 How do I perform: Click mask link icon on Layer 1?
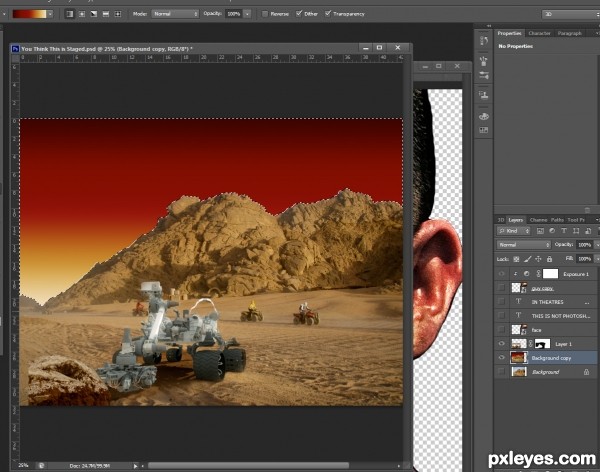(531, 344)
